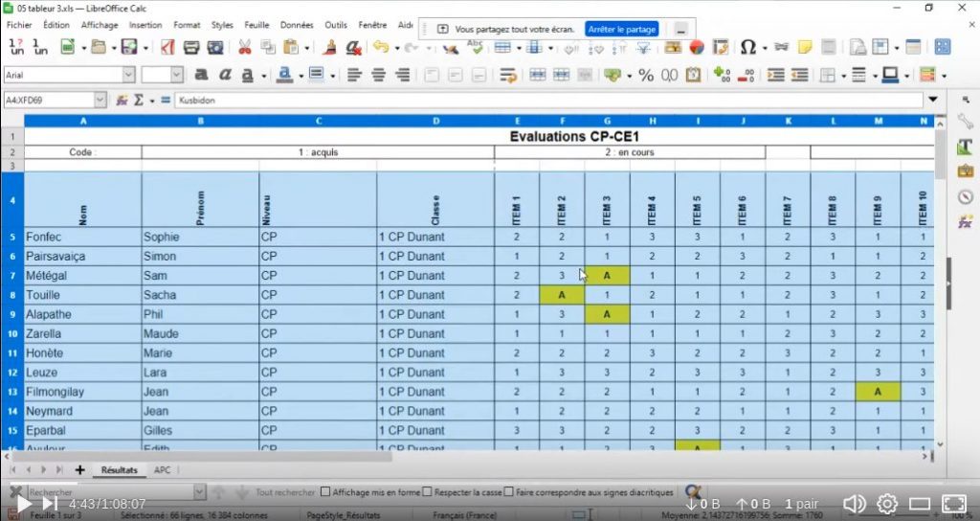Insert a chart with the pie icon
980x521 pixels.
click(x=697, y=48)
